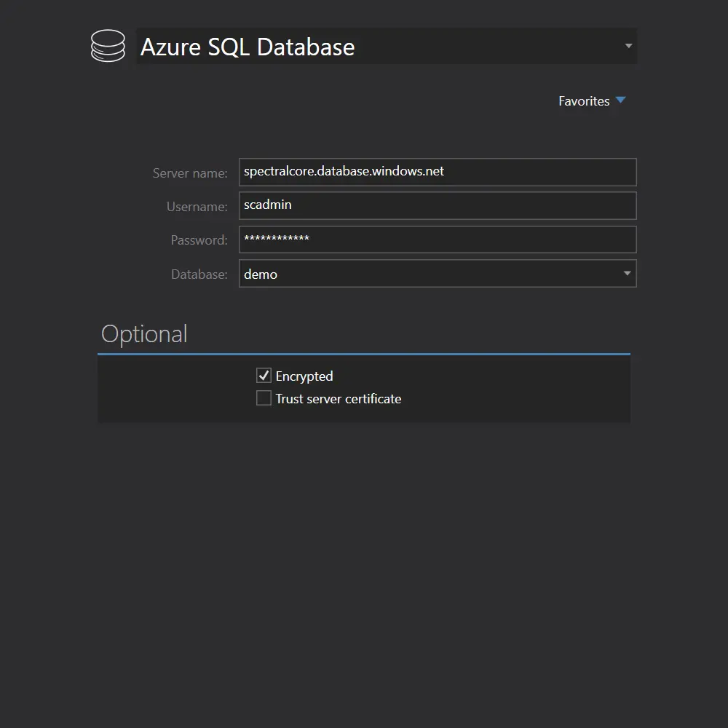Click the Server name label

(x=190, y=173)
